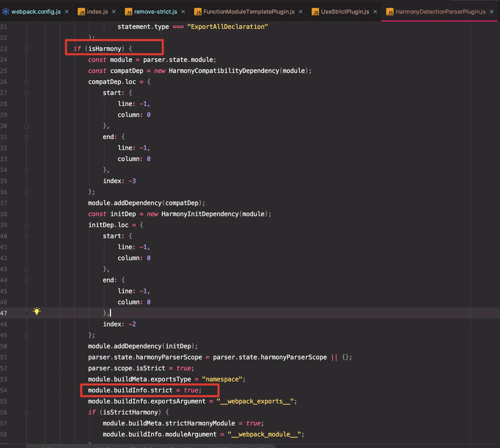Image resolution: width=500 pixels, height=448 pixels.
Task: Click the "__webpack_module__" string
Action: [264, 434]
